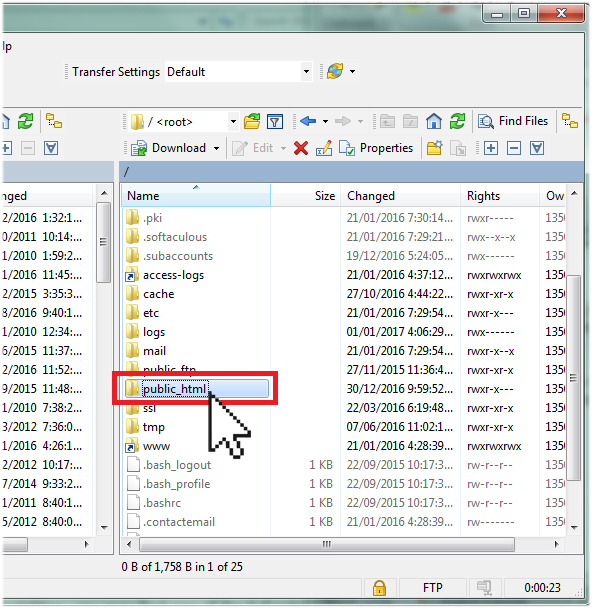Sort remote files by Changed column header
The width and height of the screenshot is (592, 608).
point(400,195)
